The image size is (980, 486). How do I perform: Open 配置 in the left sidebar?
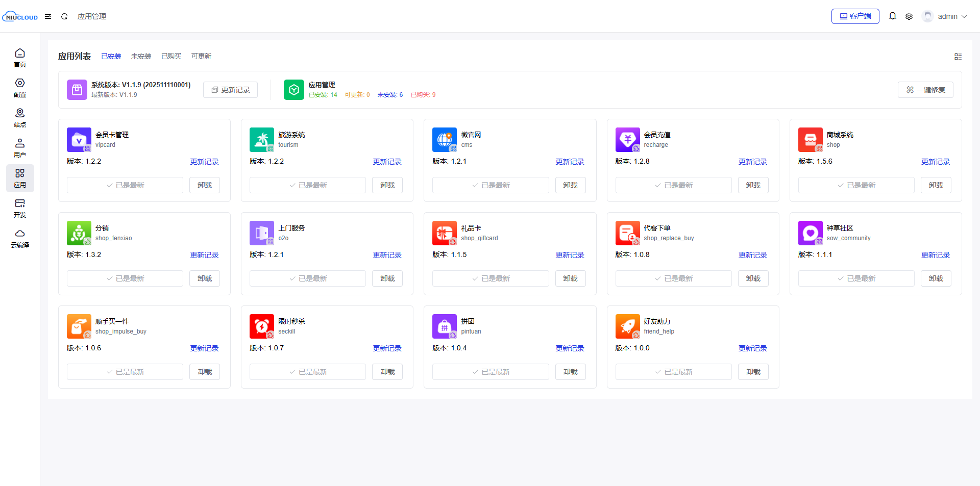pos(20,88)
